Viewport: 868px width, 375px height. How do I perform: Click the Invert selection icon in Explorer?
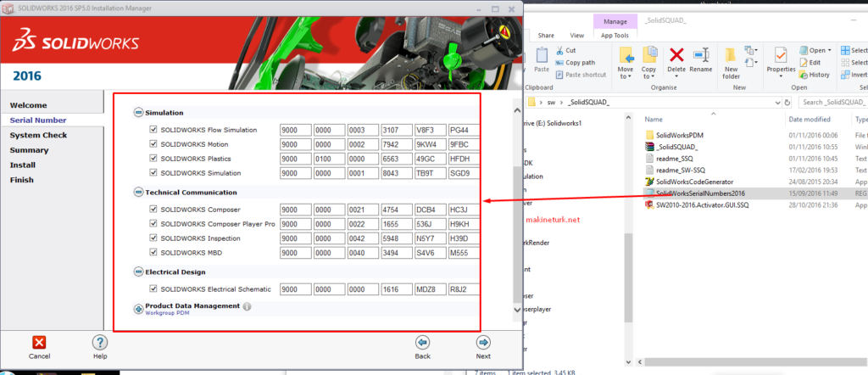tap(845, 75)
